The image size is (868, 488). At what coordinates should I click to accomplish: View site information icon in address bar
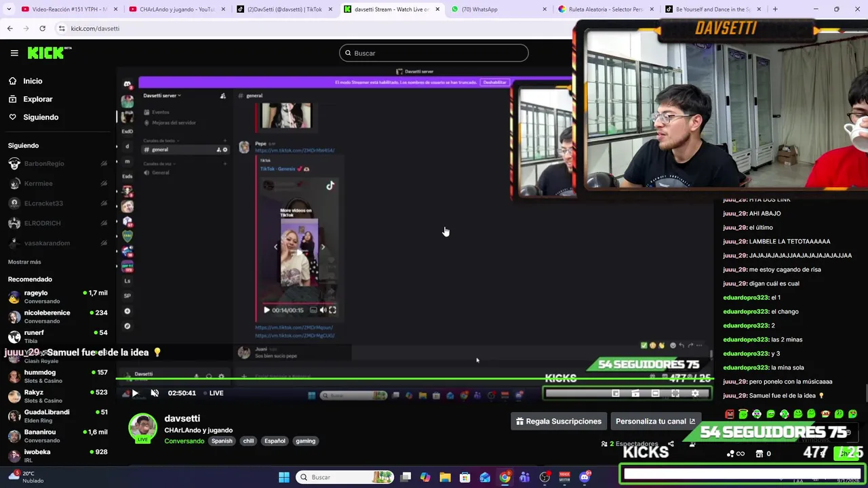coord(62,28)
